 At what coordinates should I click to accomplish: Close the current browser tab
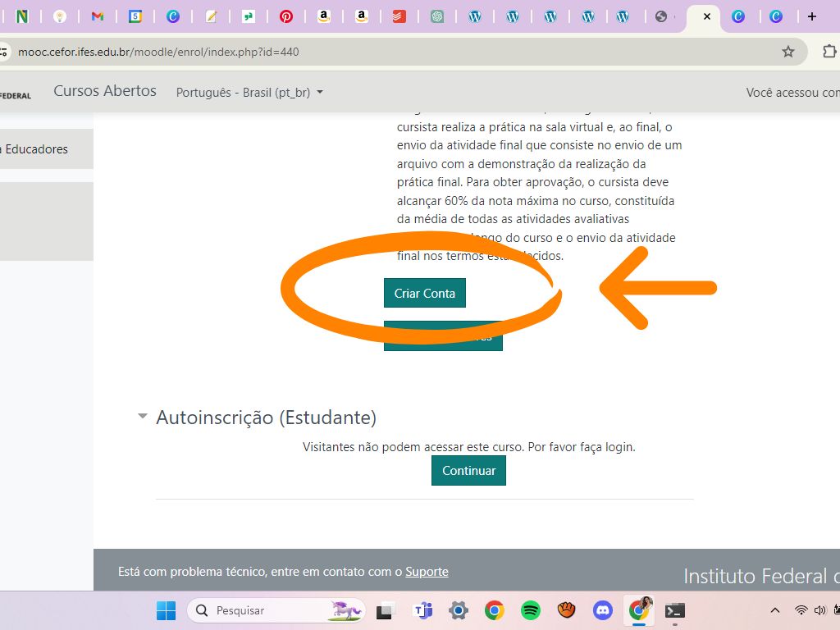(706, 16)
